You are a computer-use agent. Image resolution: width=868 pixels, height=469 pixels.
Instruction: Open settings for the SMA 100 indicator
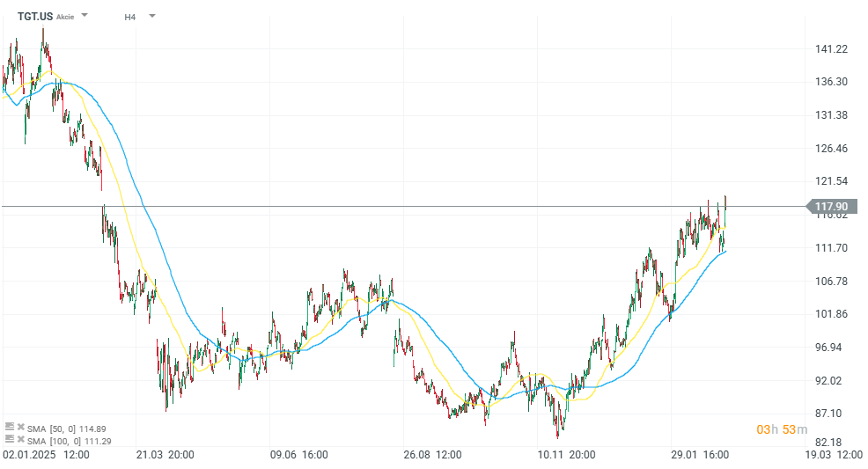9,439
